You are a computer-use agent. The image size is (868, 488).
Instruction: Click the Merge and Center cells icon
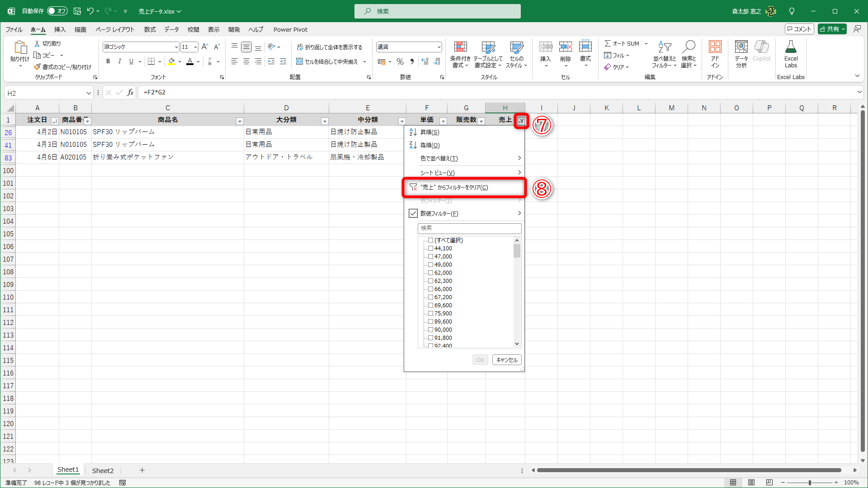[299, 61]
